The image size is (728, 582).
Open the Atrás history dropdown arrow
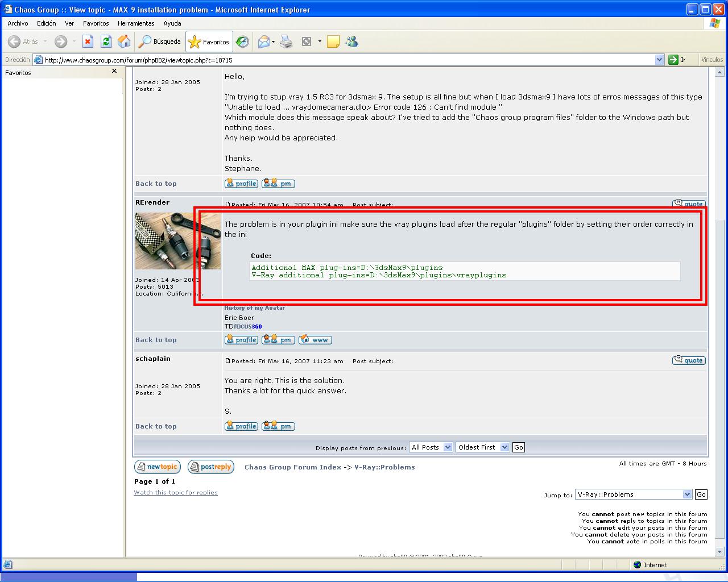[x=45, y=41]
